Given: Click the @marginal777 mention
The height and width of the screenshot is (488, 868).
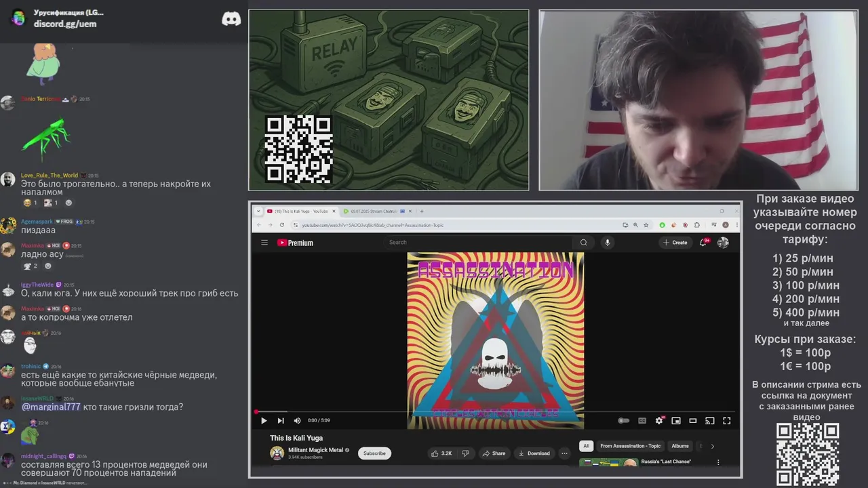Looking at the screenshot, I should [x=51, y=407].
